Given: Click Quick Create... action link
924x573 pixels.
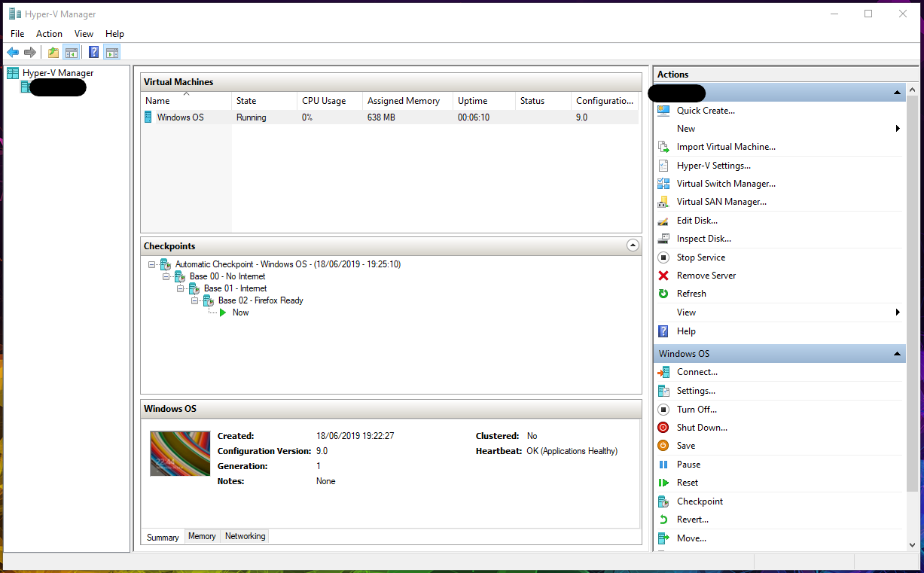Looking at the screenshot, I should click(x=706, y=111).
